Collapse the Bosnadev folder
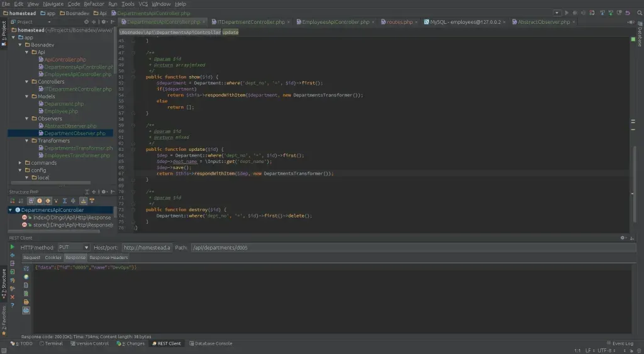Viewport: 644px width, 354px height. pyautogui.click(x=20, y=45)
